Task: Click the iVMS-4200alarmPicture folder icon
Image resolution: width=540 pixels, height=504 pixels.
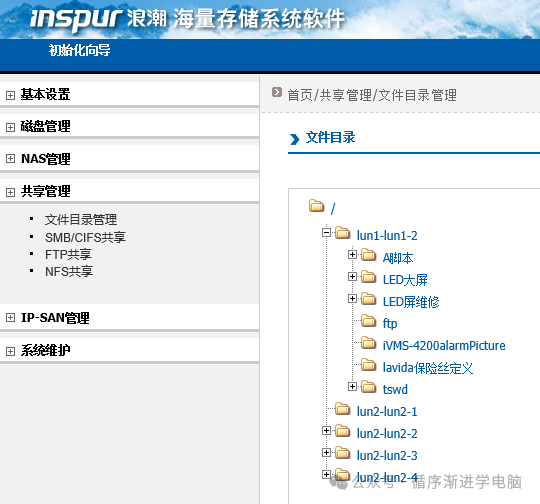Action: [x=368, y=343]
